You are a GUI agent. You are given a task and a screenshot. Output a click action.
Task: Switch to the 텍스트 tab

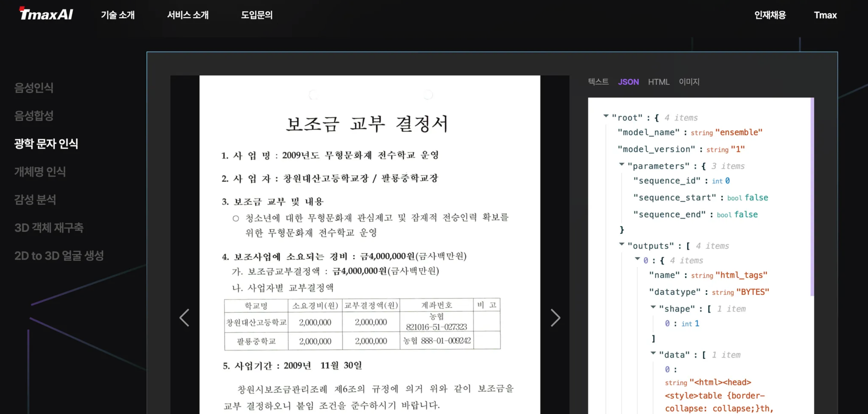(x=598, y=82)
